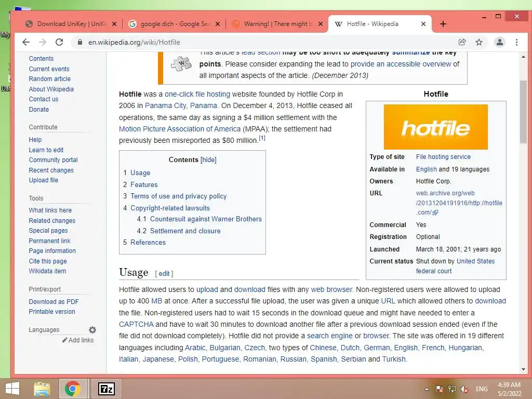This screenshot has height=399, width=532.
Task: Open What links here tool
Action: pyautogui.click(x=50, y=210)
